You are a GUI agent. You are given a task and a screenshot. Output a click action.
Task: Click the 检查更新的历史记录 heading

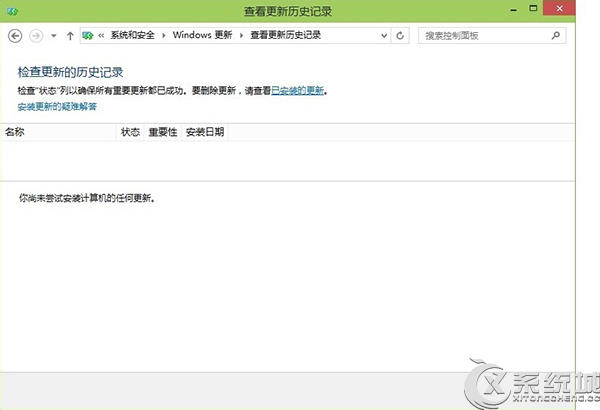coord(70,72)
